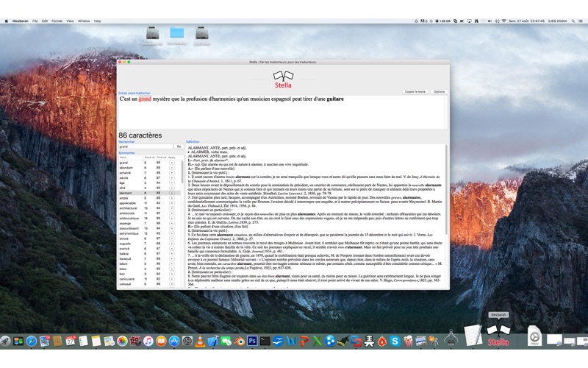Select the synonym row 'assourdissant'

149,228
